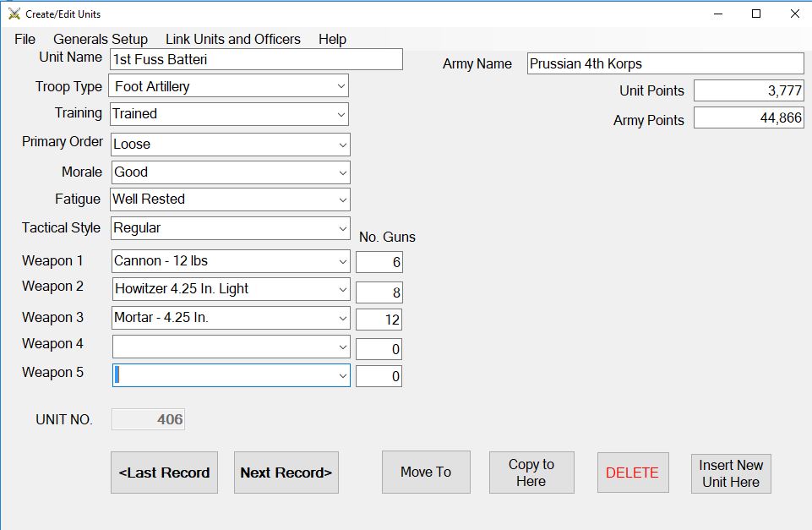
Task: Click the Army Name input field
Action: 665,64
